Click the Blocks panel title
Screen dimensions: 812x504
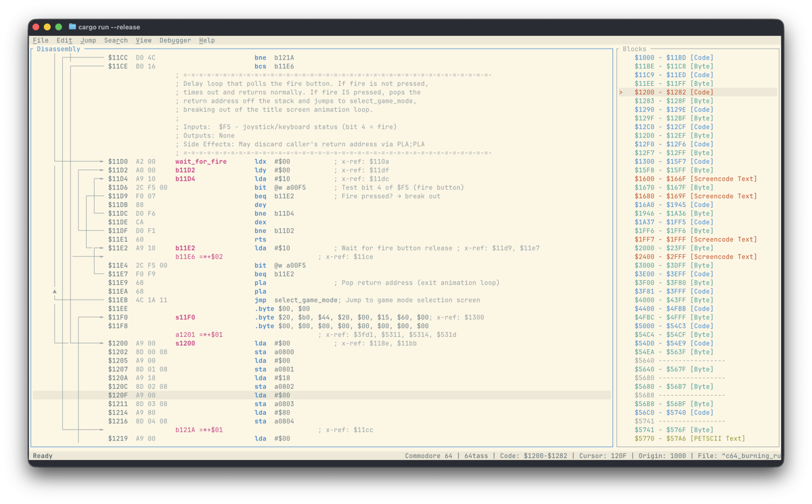634,49
